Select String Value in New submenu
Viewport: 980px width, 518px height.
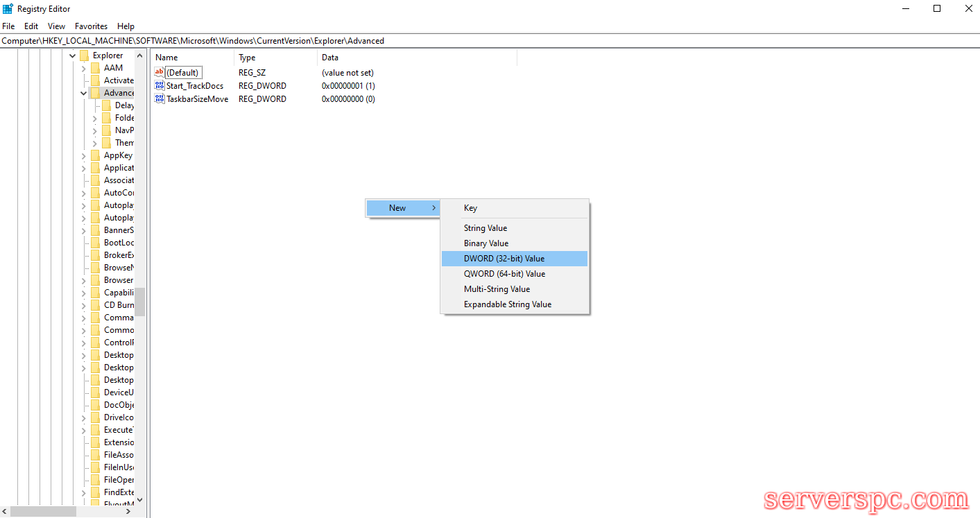(485, 228)
